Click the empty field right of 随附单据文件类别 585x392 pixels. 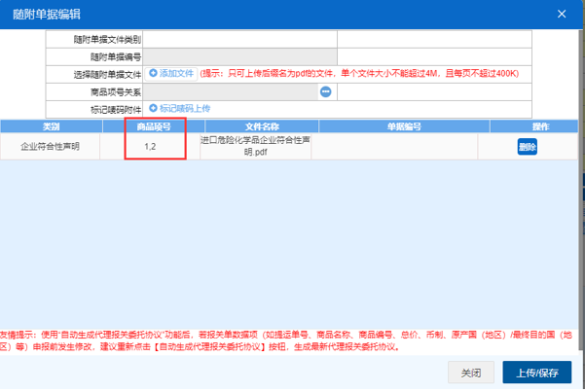(x=434, y=39)
